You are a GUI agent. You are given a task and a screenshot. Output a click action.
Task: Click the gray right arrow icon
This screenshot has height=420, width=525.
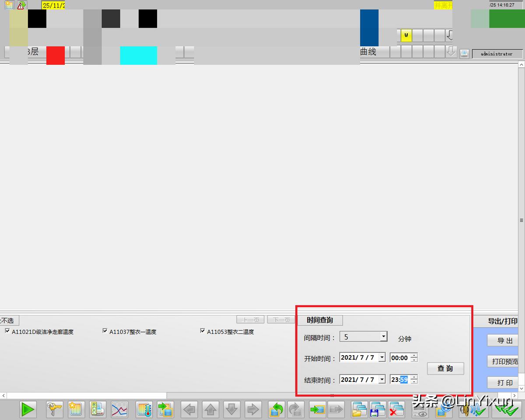pyautogui.click(x=253, y=409)
